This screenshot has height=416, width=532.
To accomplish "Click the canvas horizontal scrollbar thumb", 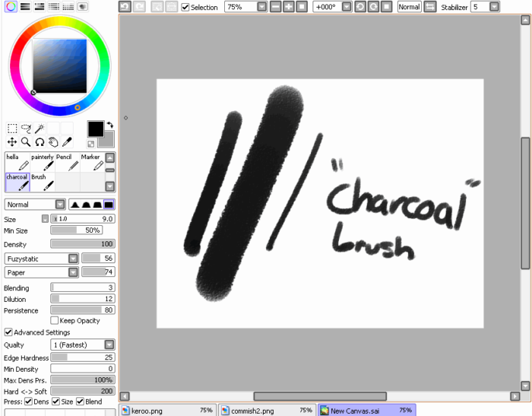I will point(320,396).
